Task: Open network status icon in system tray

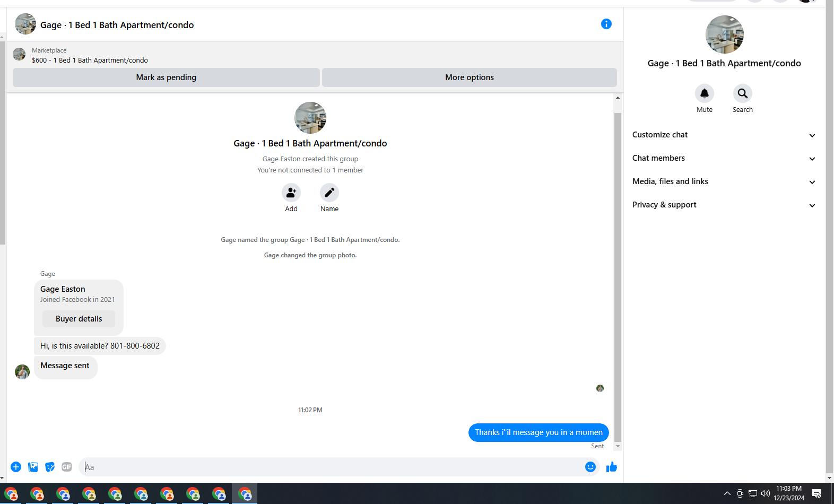Action: 752,493
